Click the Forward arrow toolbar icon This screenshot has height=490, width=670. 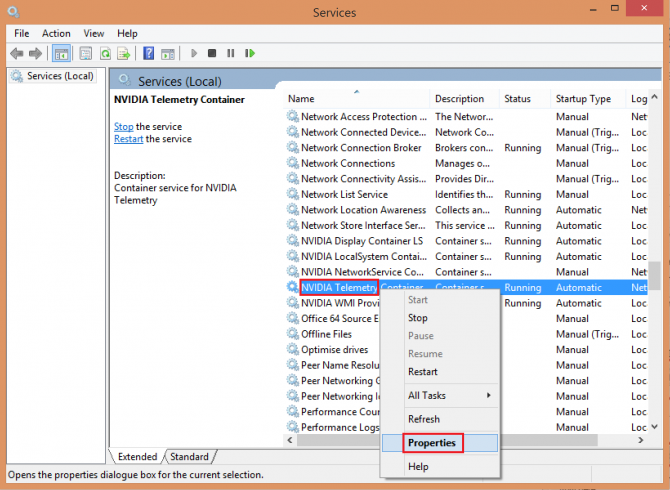(x=35, y=53)
